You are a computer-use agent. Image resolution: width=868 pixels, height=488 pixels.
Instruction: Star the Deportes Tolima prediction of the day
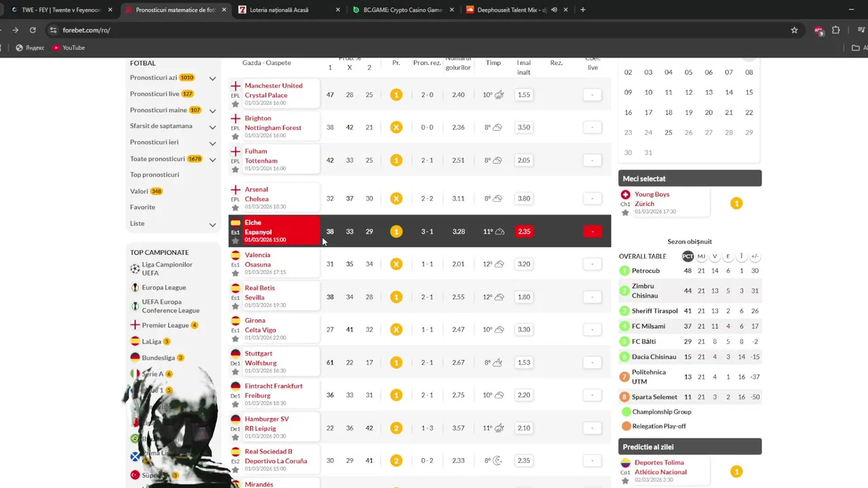[625, 481]
